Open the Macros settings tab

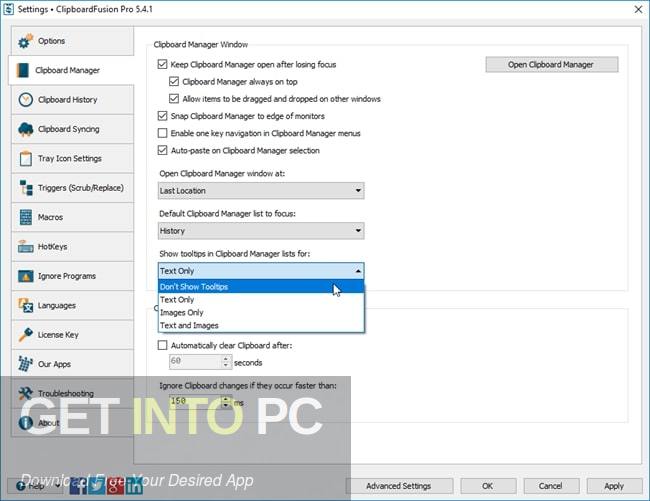[73, 217]
